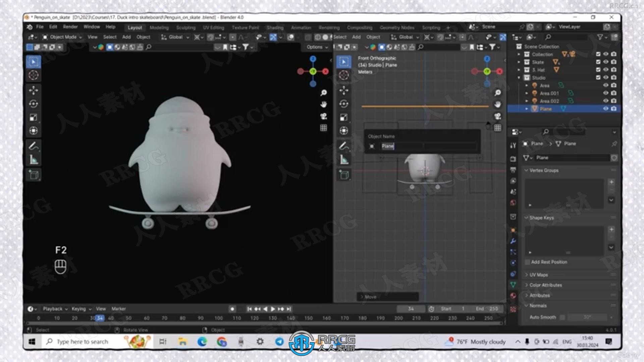Open Object Mode dropdown in left viewport
The height and width of the screenshot is (362, 644).
(x=62, y=37)
